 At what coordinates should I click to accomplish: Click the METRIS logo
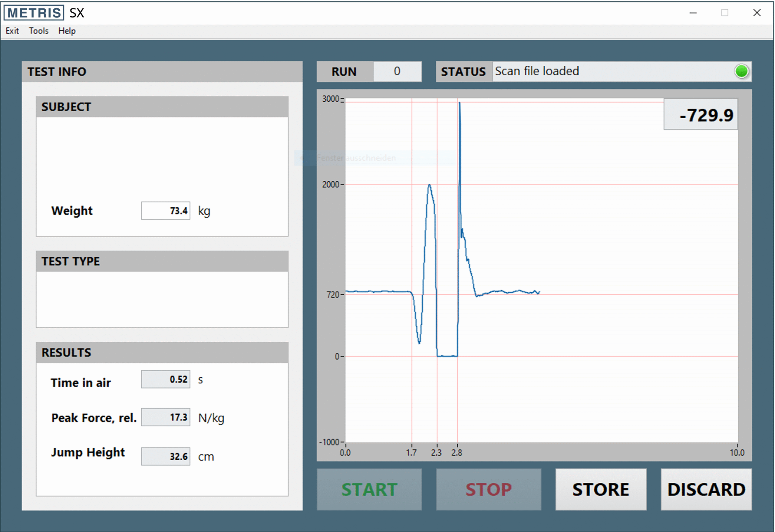pos(33,13)
